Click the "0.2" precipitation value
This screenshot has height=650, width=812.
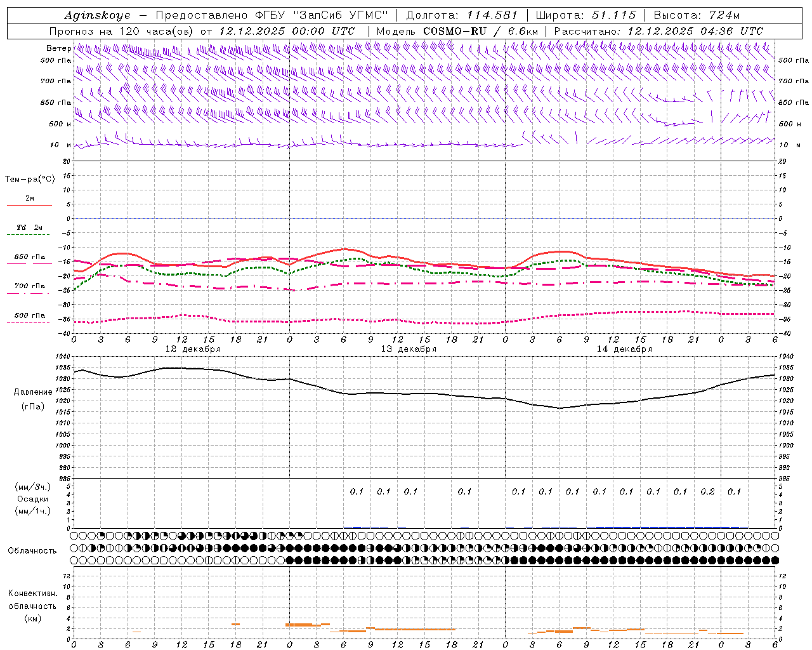coord(707,492)
